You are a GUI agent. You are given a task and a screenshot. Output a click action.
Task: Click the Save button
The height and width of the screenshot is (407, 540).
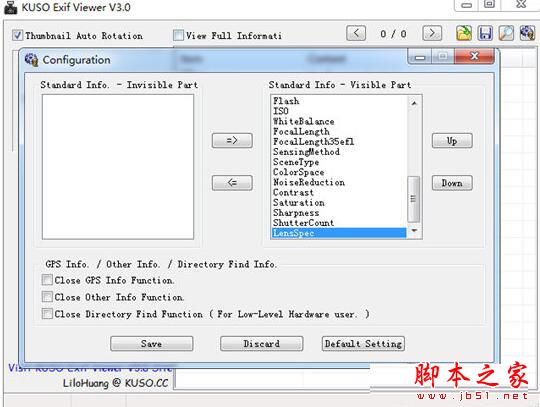(x=152, y=344)
